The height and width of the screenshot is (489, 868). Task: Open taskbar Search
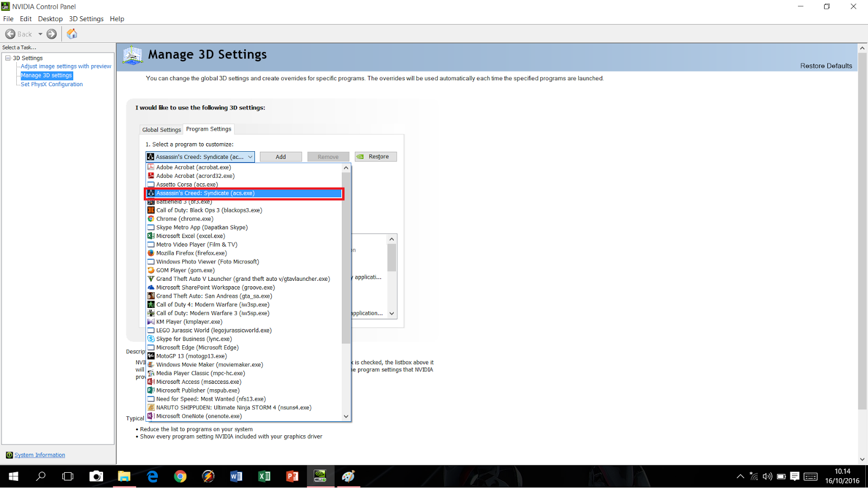click(41, 477)
